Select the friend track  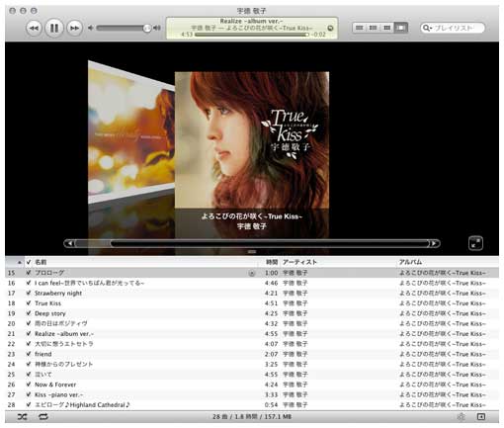(x=252, y=354)
